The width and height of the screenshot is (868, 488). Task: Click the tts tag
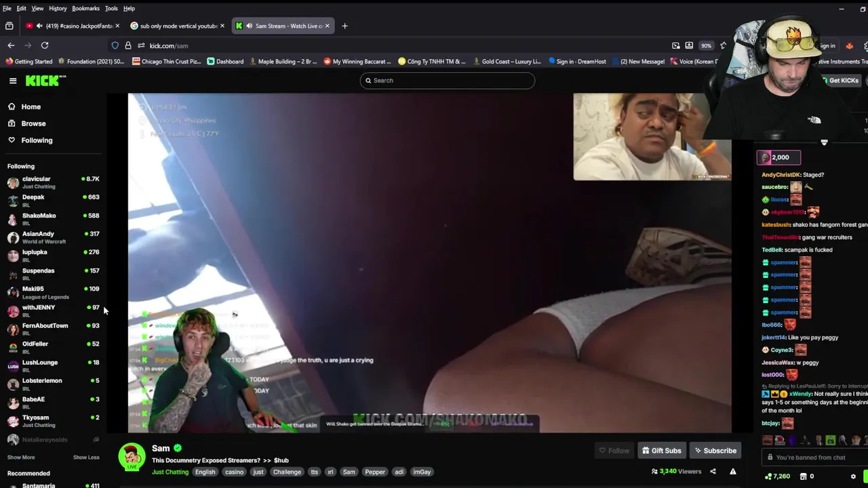point(314,472)
